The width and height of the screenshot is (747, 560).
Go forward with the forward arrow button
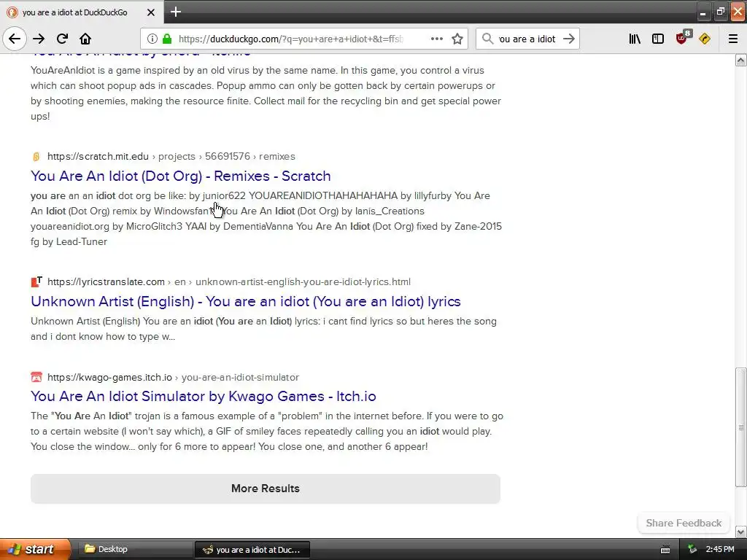[39, 39]
